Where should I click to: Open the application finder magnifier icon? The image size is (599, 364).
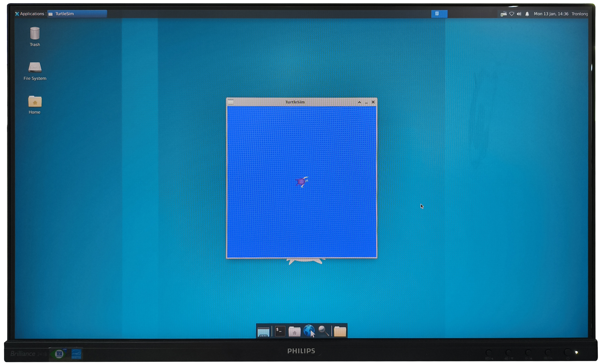[324, 331]
